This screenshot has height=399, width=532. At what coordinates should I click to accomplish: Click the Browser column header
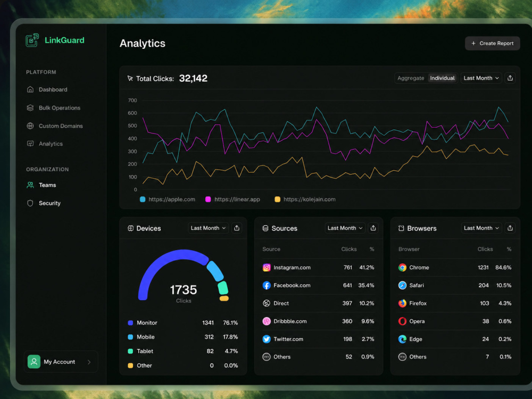(x=409, y=250)
